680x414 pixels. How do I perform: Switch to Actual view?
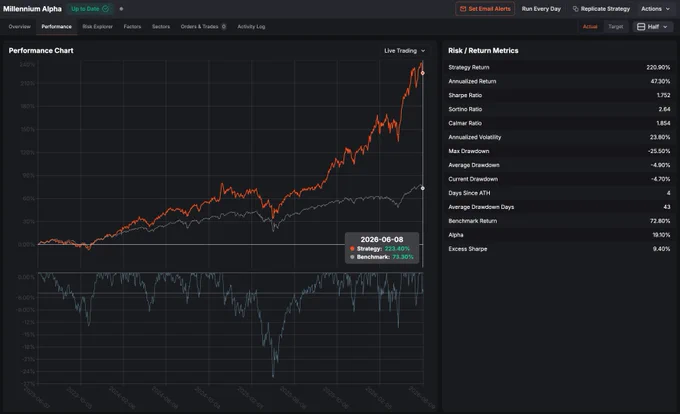(590, 26)
